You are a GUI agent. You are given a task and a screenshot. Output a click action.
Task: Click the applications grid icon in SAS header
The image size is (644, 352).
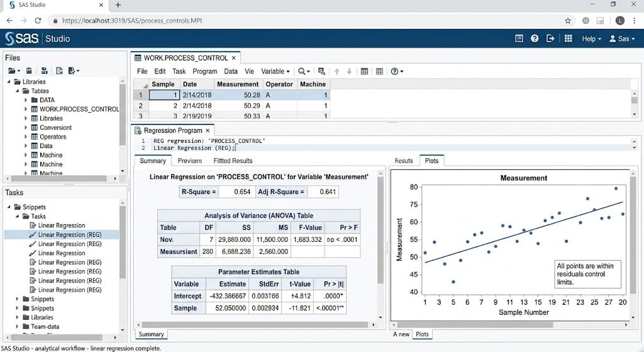tap(569, 38)
